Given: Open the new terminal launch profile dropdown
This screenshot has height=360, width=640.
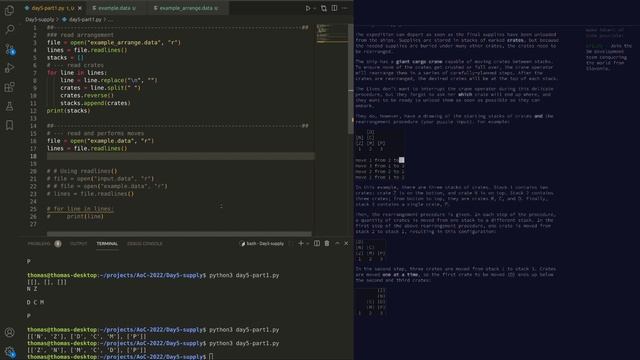Looking at the screenshot, I should click(x=308, y=244).
